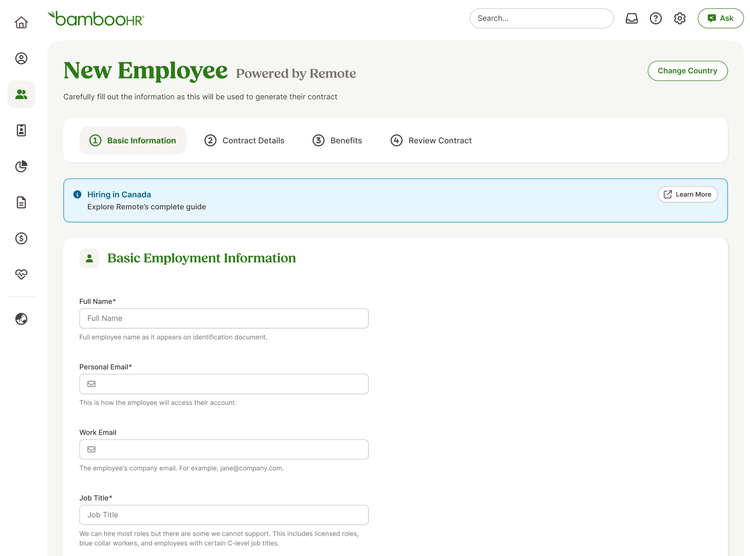Select the Contract Details step tab
750x556 pixels.
tap(244, 140)
